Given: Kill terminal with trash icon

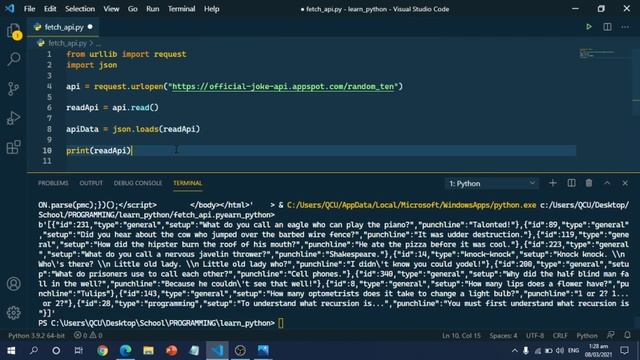Looking at the screenshot, I should [589, 183].
